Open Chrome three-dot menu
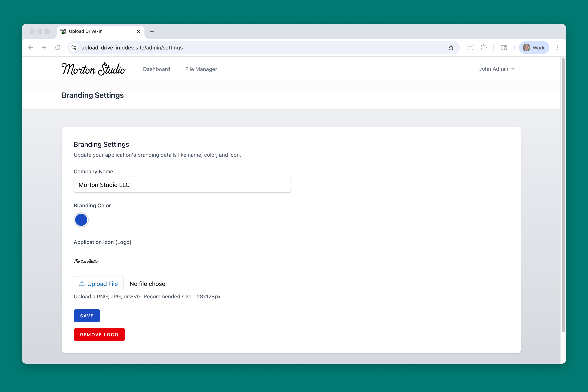 [557, 48]
